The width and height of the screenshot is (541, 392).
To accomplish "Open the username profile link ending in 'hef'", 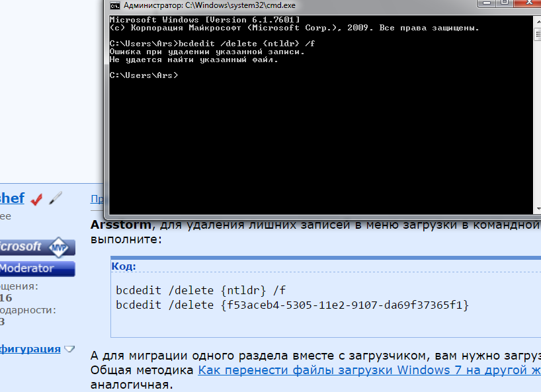I will tap(12, 198).
